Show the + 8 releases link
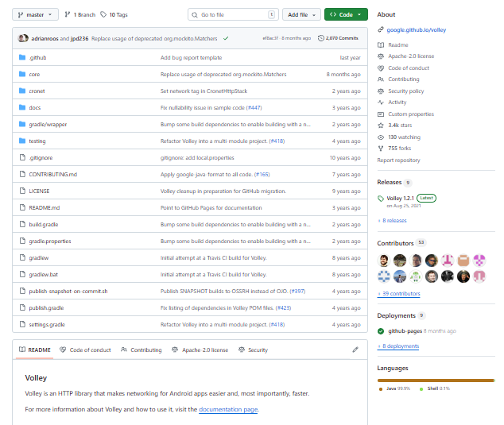Image resolution: width=504 pixels, height=425 pixels. click(392, 220)
